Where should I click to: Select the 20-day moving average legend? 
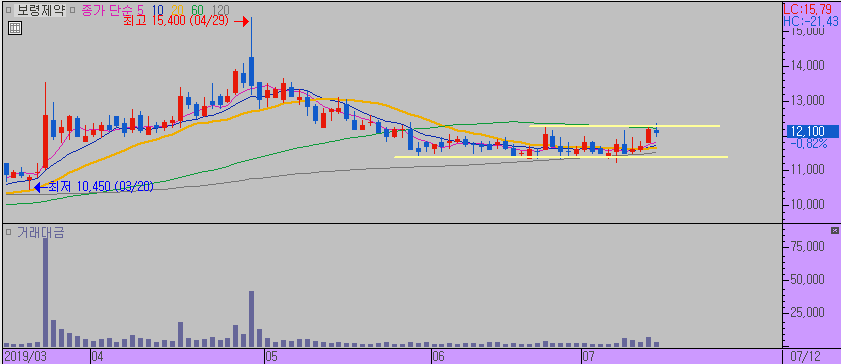[179, 10]
